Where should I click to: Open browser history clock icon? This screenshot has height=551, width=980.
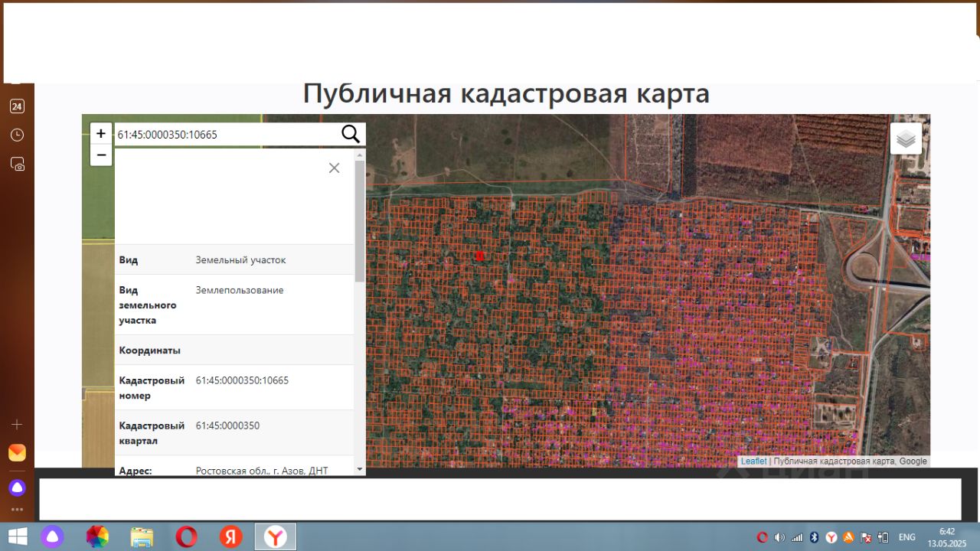[x=17, y=135]
